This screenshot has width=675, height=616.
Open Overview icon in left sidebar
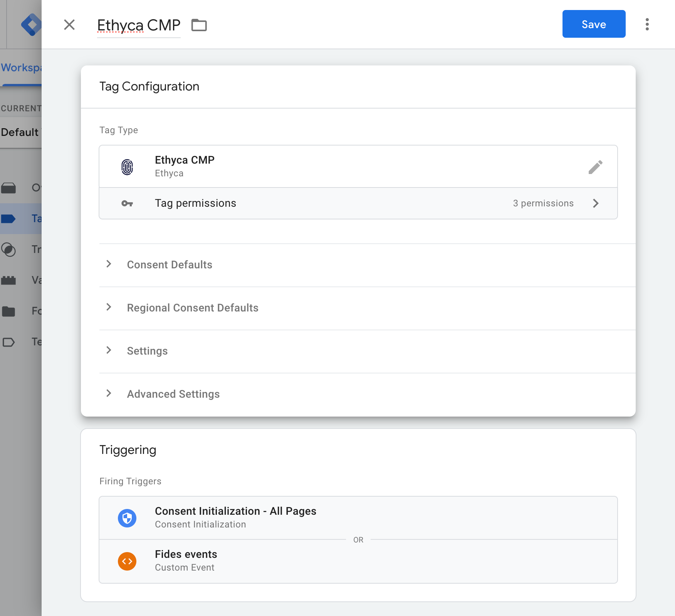8,188
